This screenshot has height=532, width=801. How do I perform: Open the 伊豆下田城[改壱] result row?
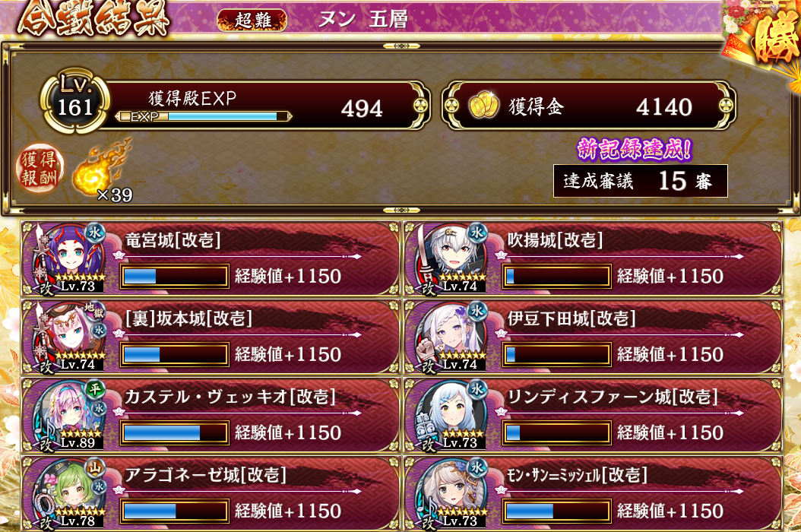(x=593, y=337)
